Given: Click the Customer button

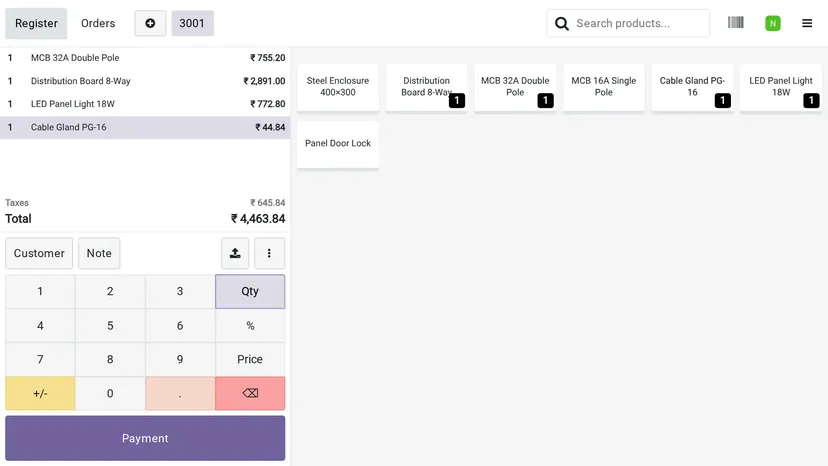Looking at the screenshot, I should [39, 253].
